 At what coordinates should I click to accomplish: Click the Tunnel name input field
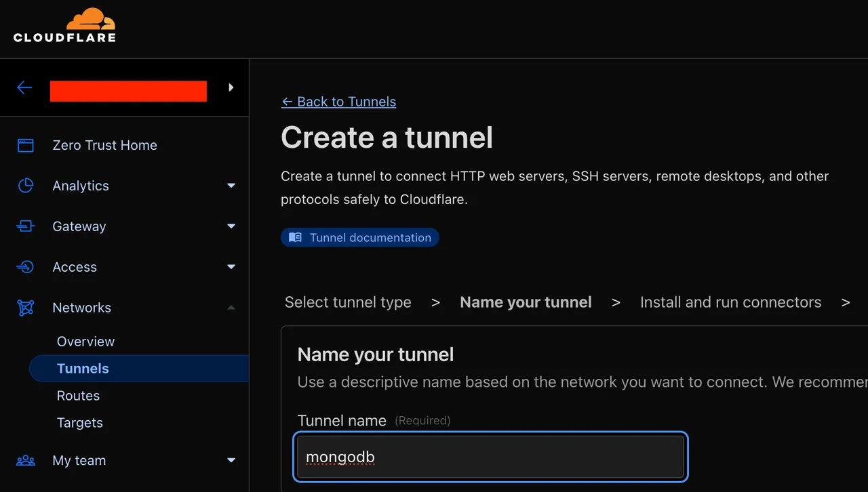(491, 457)
